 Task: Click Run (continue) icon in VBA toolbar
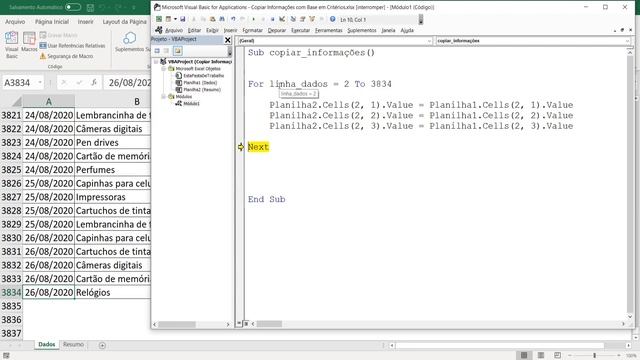point(253,19)
